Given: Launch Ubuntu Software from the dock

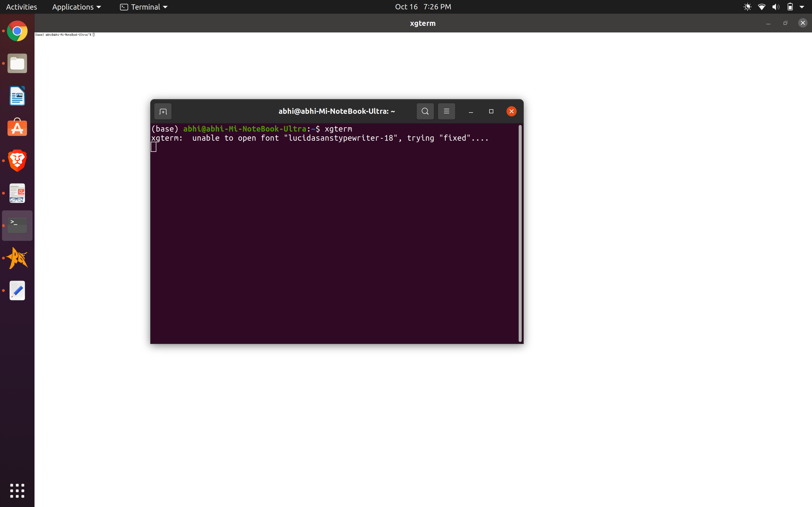Looking at the screenshot, I should [x=17, y=128].
